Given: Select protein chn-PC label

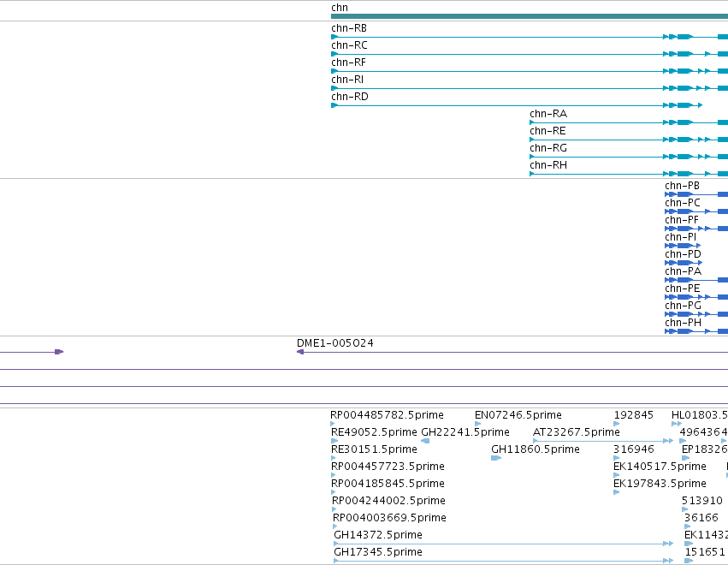Looking at the screenshot, I should click(683, 203).
